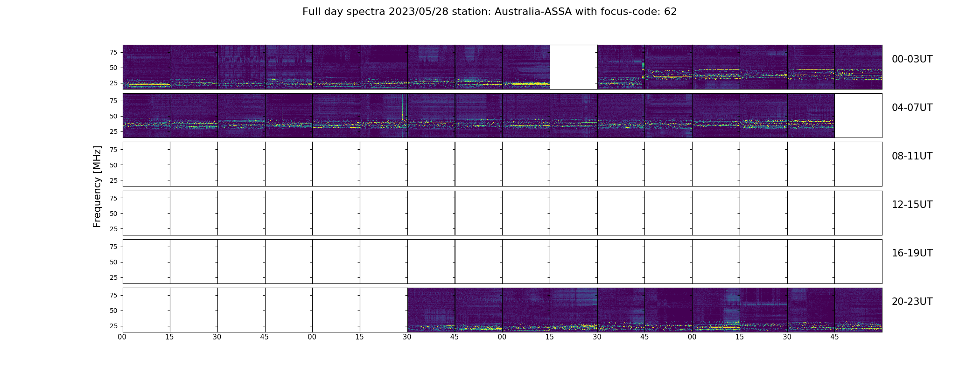
Task: Click the 25 tick of the 12-15UT row
Action: click(x=113, y=229)
